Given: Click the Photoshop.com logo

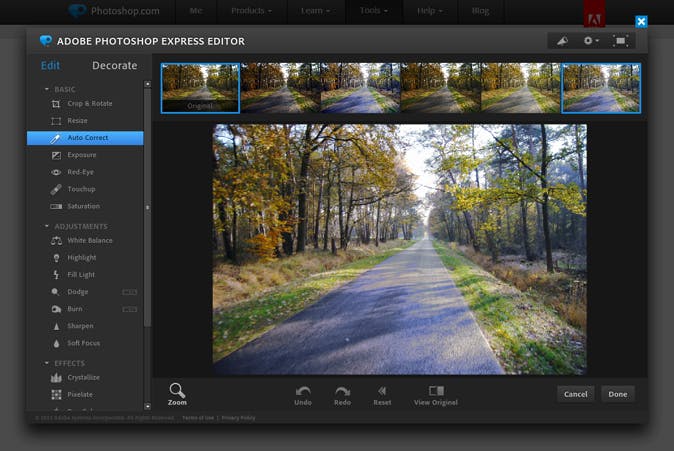Looking at the screenshot, I should 114,11.
